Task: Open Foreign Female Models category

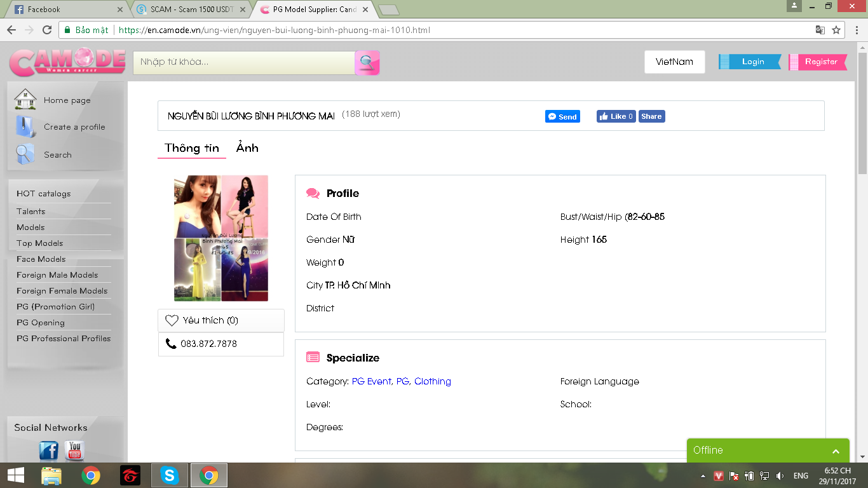Action: (x=62, y=290)
